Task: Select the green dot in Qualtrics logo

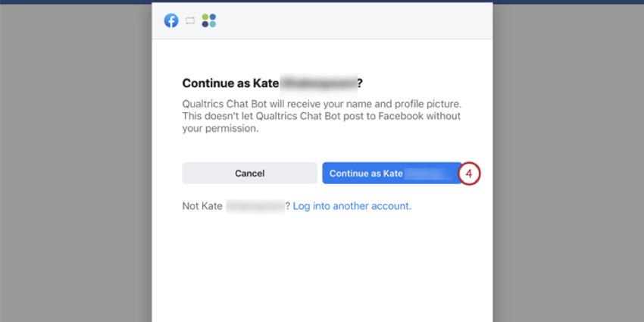Action: point(205,17)
